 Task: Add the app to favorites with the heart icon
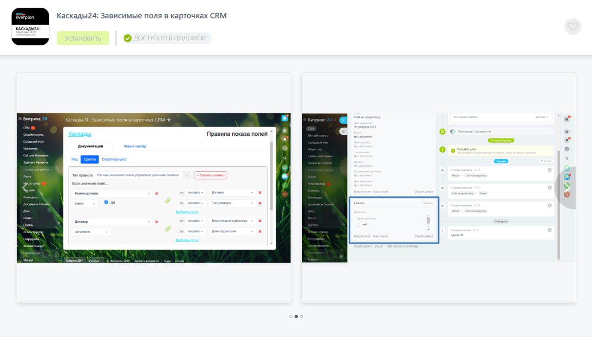point(573,26)
